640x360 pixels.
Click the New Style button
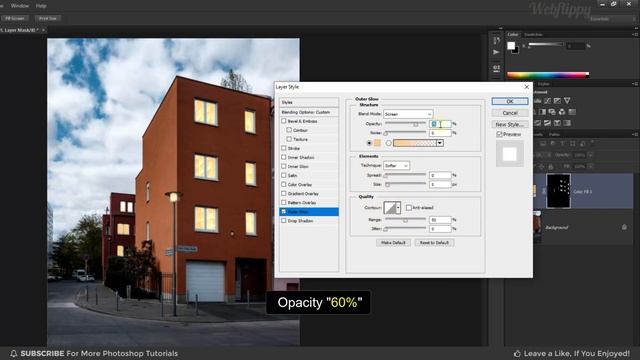(x=510, y=124)
